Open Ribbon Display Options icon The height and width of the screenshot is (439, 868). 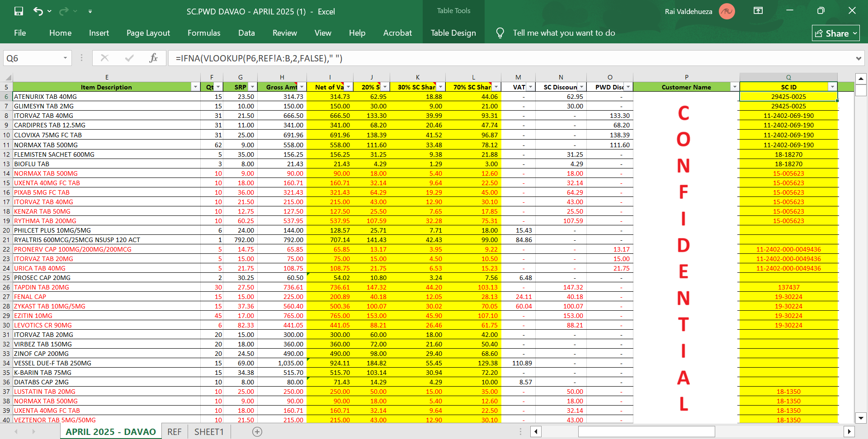(758, 11)
